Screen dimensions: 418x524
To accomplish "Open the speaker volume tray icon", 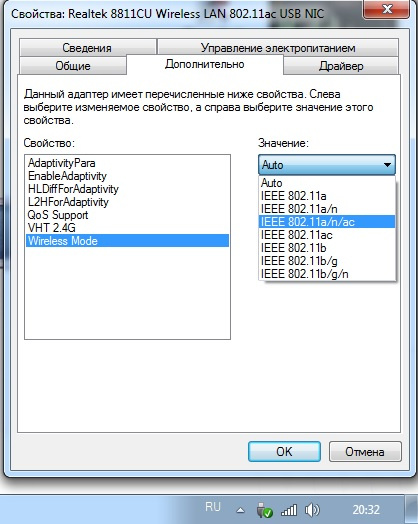I will (x=312, y=510).
